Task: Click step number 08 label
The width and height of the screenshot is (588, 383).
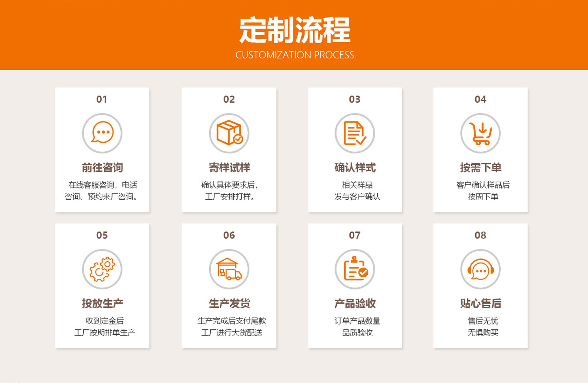Action: point(480,235)
